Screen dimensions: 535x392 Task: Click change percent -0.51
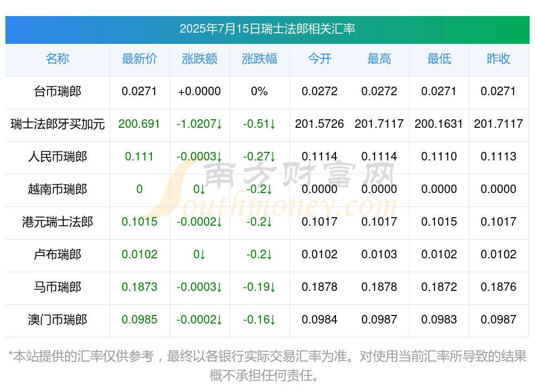click(259, 124)
